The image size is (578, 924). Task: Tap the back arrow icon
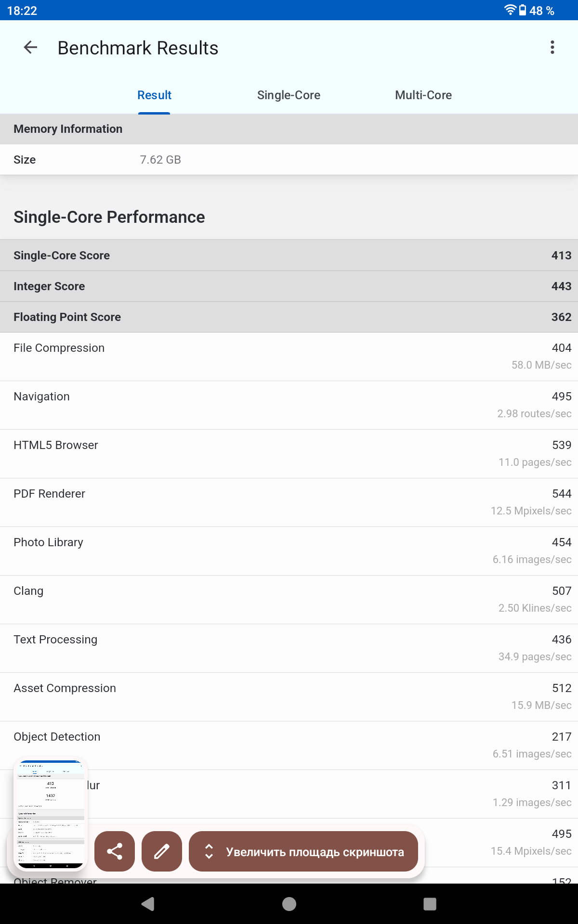(x=30, y=47)
